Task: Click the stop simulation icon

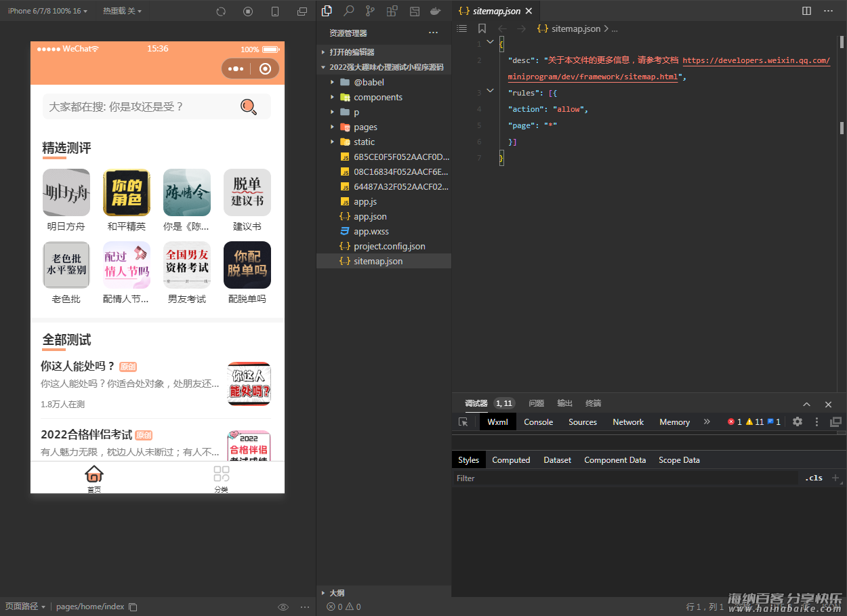Action: [248, 12]
